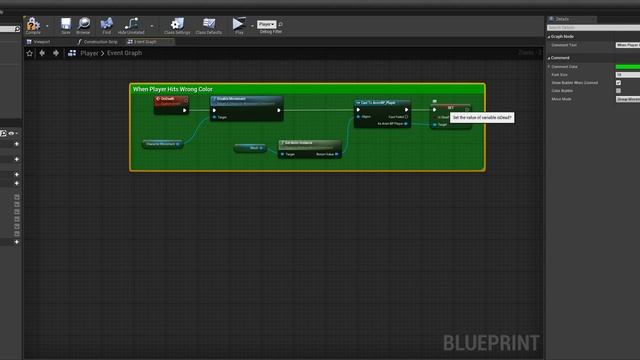Select the Mesh variable node
Screen dimensions: 640x360
click(x=250, y=148)
